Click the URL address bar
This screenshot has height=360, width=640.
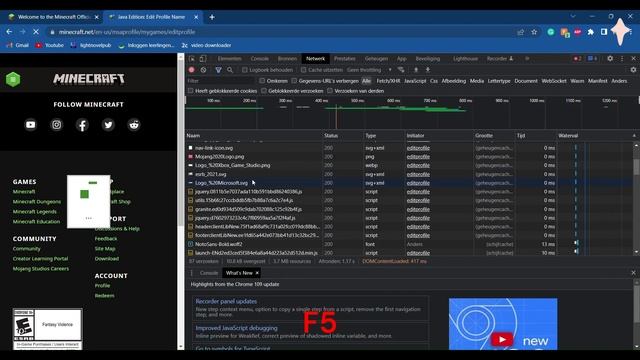282,32
